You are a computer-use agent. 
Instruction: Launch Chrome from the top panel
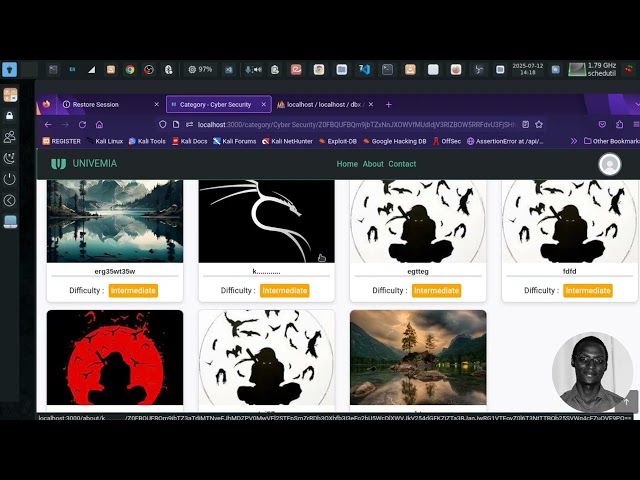130,70
